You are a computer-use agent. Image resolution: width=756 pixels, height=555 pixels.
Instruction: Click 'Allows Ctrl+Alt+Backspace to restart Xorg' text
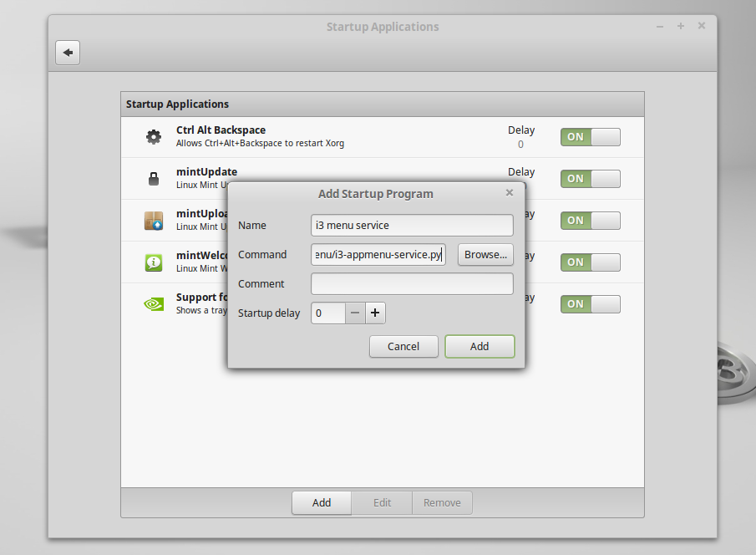pos(260,143)
